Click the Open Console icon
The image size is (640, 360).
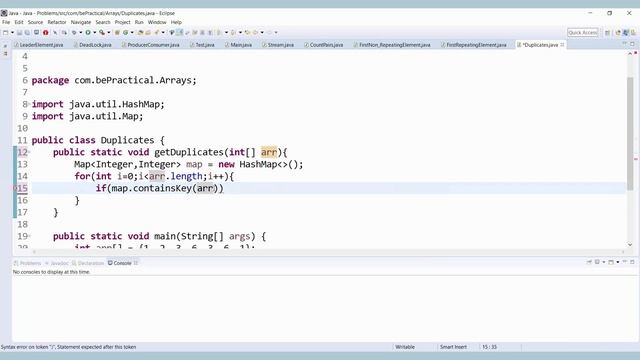click(x=611, y=262)
